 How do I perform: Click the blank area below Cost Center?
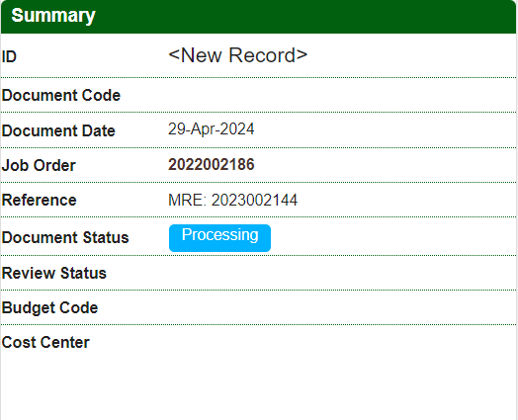tap(259, 389)
